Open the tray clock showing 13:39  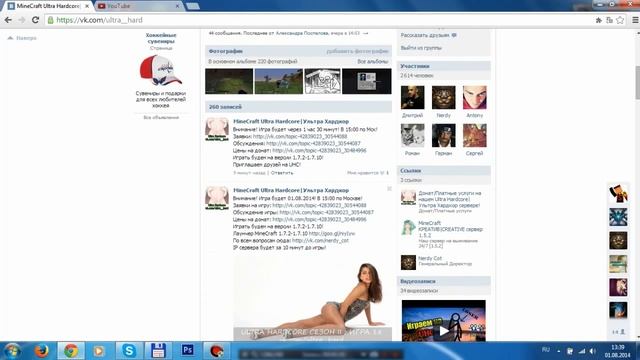618,351
